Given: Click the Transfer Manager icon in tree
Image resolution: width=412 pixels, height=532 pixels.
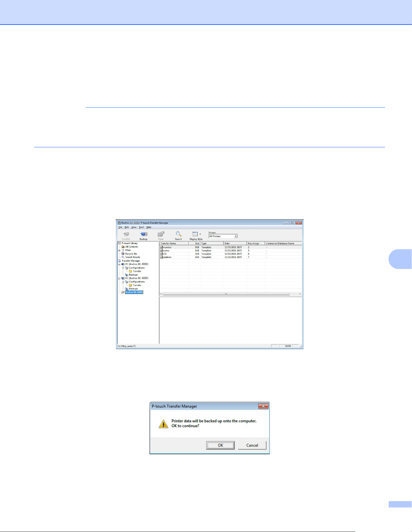Looking at the screenshot, I should [119, 261].
